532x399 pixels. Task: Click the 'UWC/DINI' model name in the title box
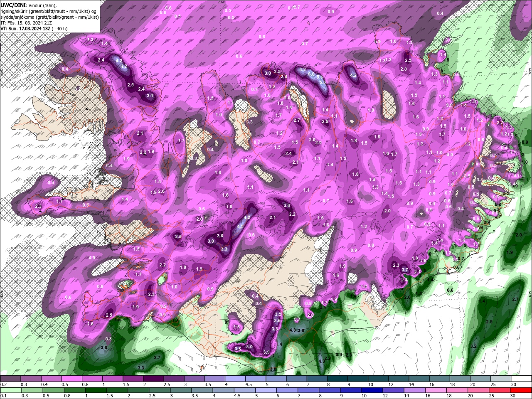12,5
